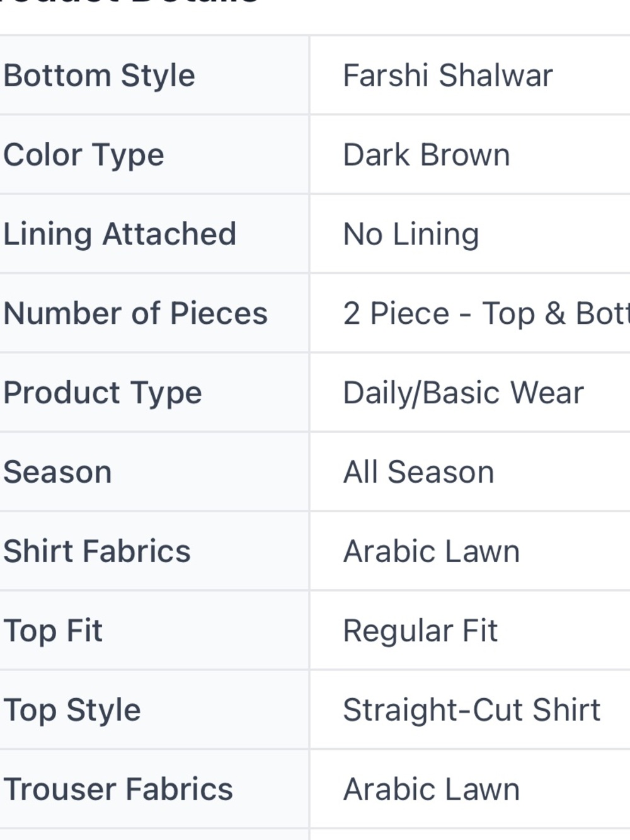Click the Top Style label
Image resolution: width=630 pixels, height=840 pixels.
(x=72, y=710)
